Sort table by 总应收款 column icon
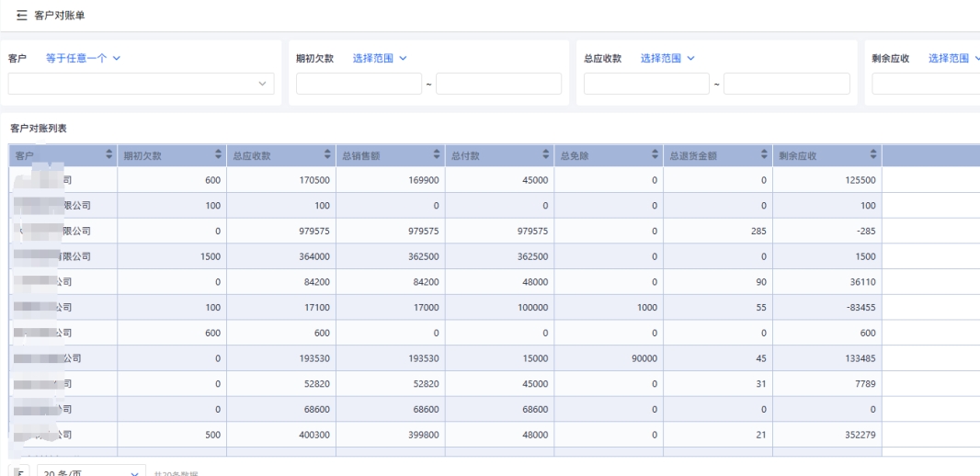This screenshot has width=980, height=476. pyautogui.click(x=327, y=155)
